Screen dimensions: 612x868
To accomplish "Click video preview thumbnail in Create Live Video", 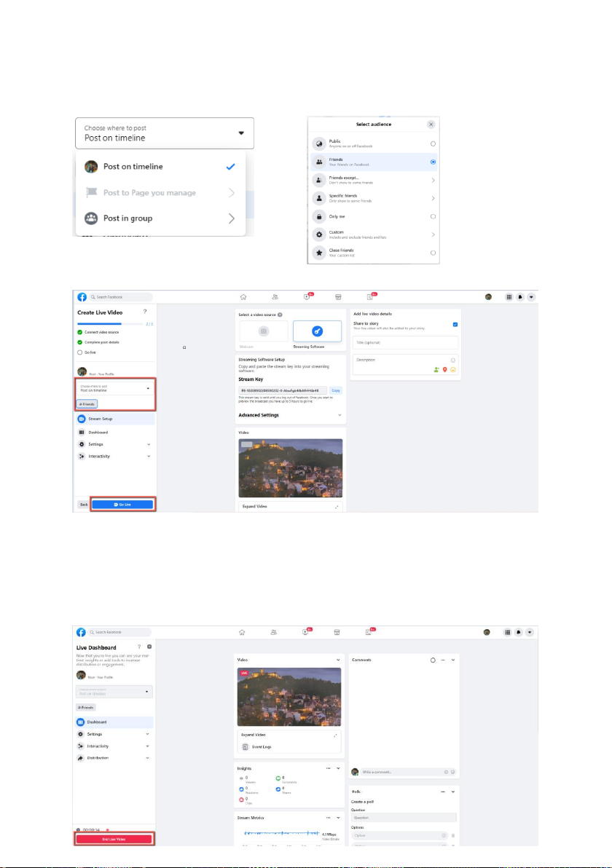I will (x=290, y=467).
